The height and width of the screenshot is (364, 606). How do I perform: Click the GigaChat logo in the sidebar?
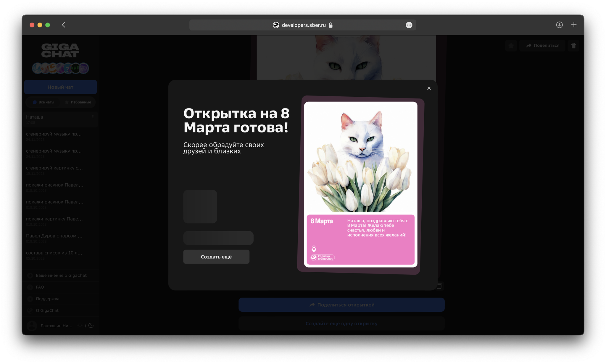click(60, 50)
